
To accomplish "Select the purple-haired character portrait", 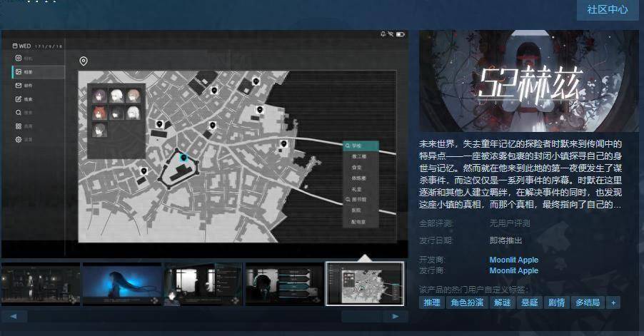I will (99, 96).
